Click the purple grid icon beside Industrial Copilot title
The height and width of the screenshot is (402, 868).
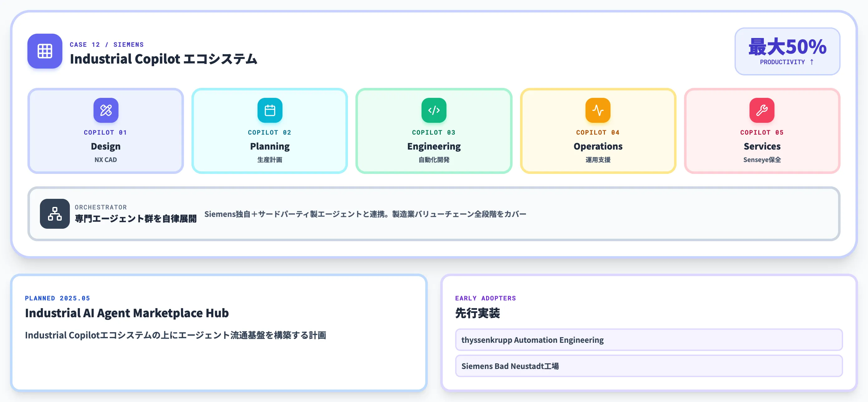coord(45,51)
